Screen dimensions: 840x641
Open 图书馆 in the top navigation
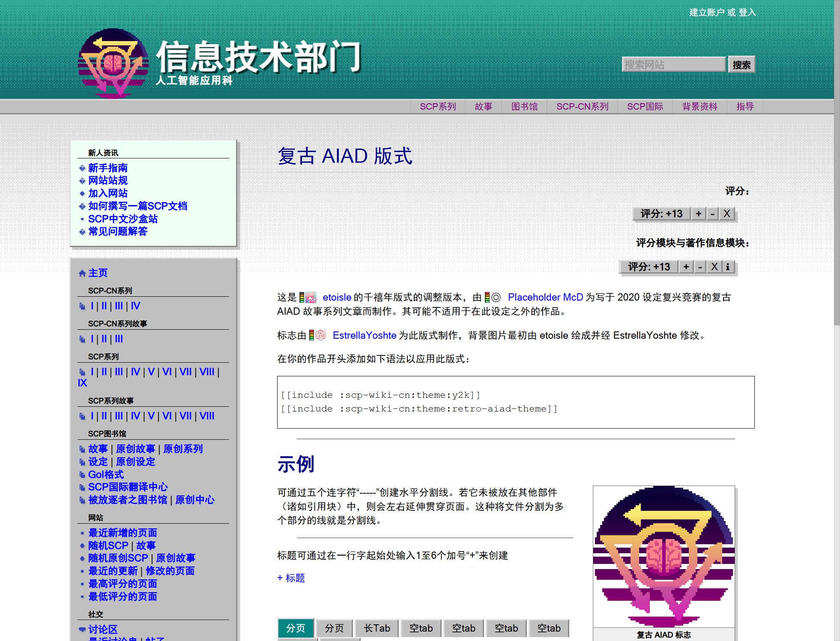tap(525, 107)
